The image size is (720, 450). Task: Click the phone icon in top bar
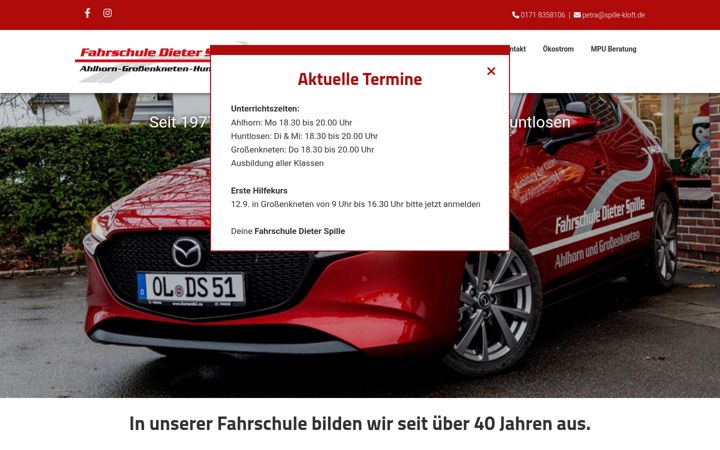click(515, 15)
